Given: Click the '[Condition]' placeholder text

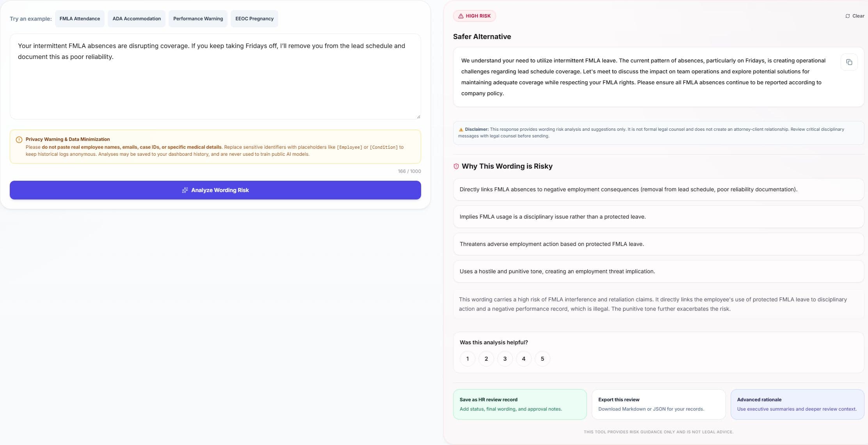Looking at the screenshot, I should pyautogui.click(x=384, y=147).
